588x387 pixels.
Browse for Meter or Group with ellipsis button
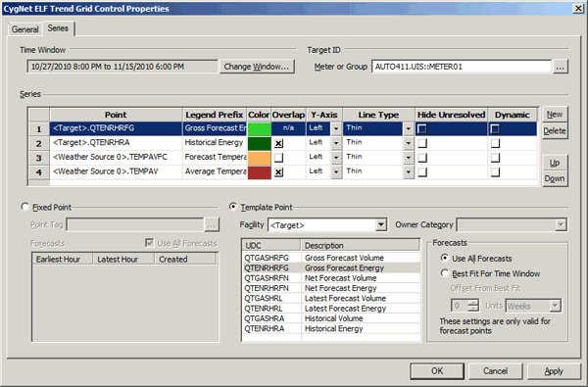(560, 67)
